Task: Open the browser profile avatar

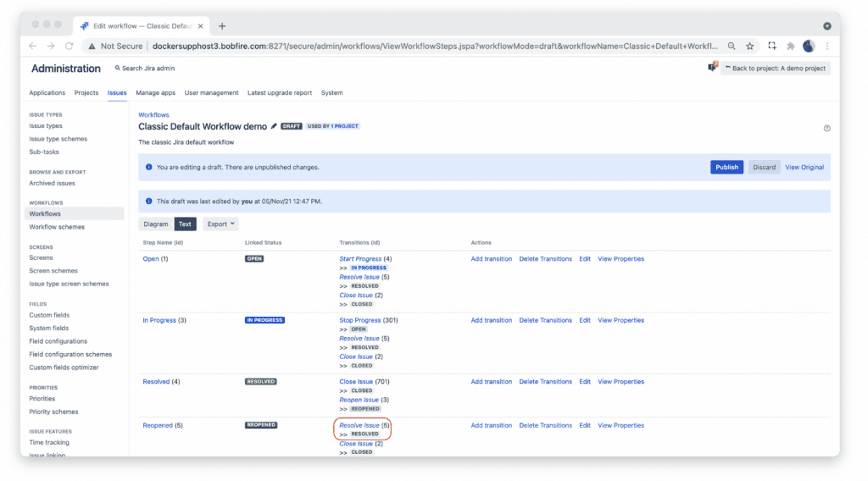Action: pos(809,47)
